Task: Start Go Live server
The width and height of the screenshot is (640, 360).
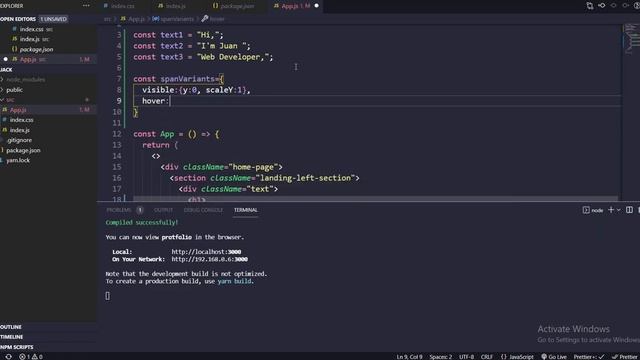Action: pyautogui.click(x=554, y=357)
